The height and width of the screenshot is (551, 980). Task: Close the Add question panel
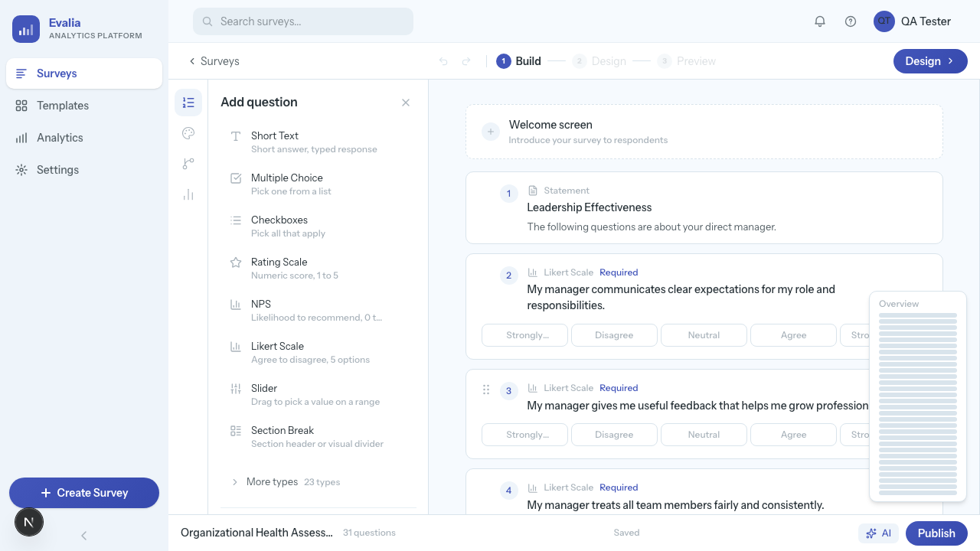point(406,103)
